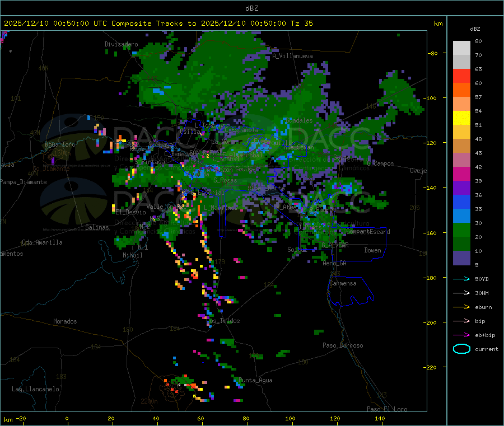Click the Bowen map label
This screenshot has height=426, width=504.
(372, 250)
